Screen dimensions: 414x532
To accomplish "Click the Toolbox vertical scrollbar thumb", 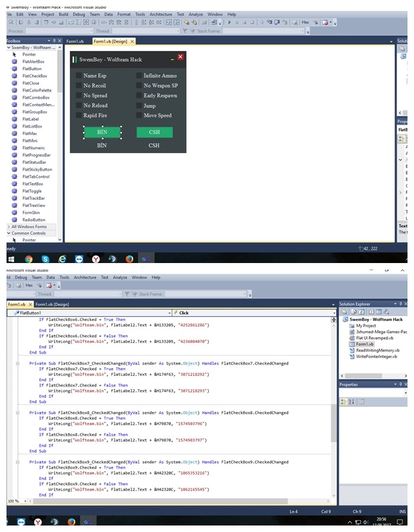I will coord(60,72).
